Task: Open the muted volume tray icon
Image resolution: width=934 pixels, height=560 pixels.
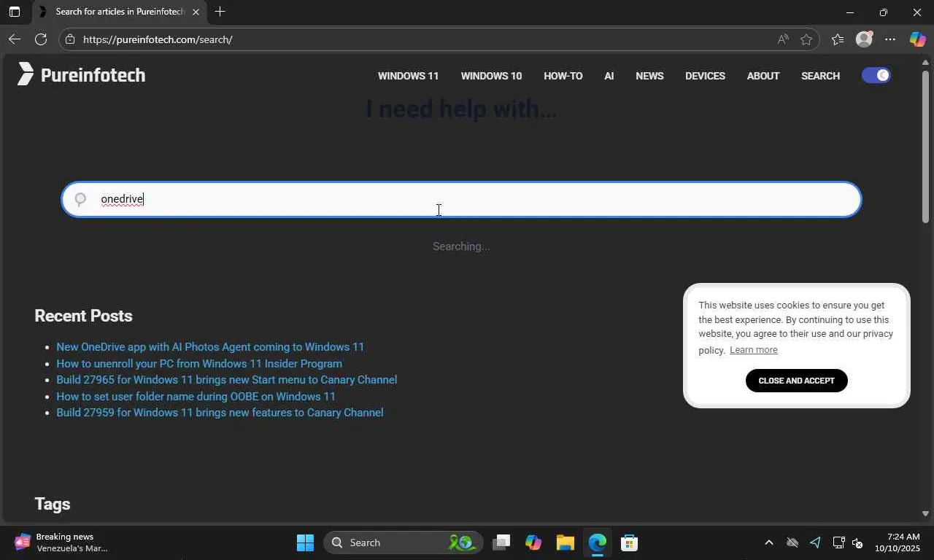Action: pyautogui.click(x=858, y=542)
